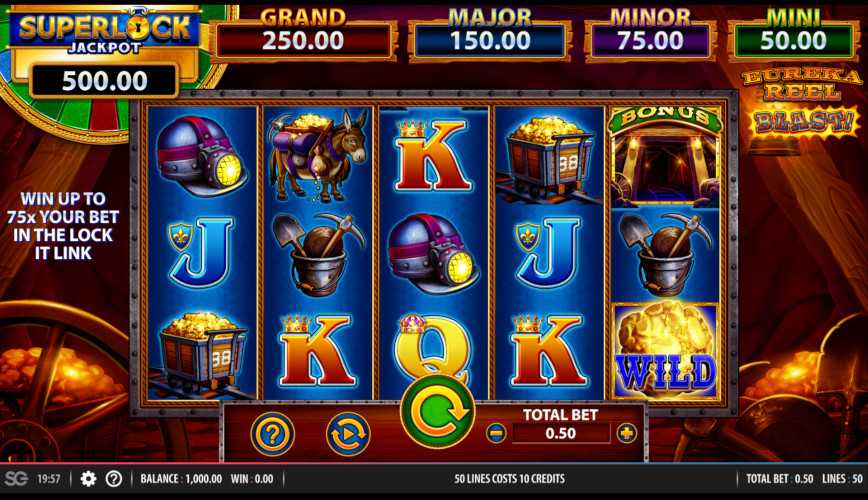Open the paytable help question icon
The height and width of the screenshot is (500, 868).
(x=272, y=434)
